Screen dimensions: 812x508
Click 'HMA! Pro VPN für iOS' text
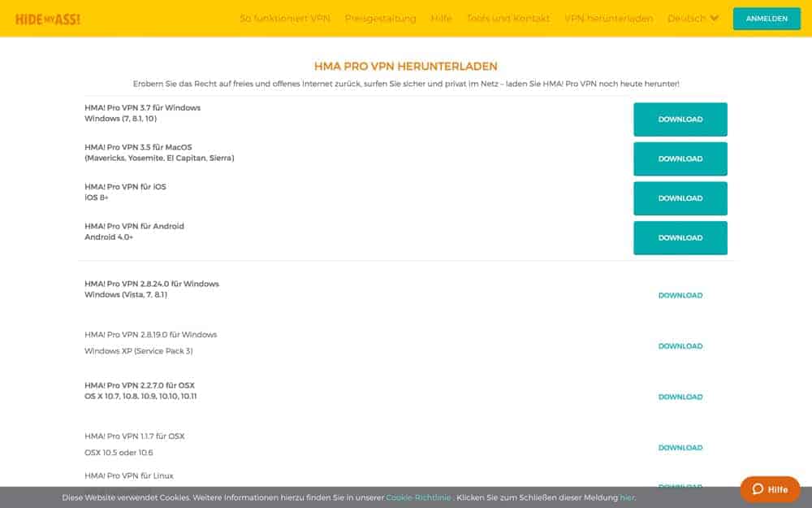tap(125, 187)
